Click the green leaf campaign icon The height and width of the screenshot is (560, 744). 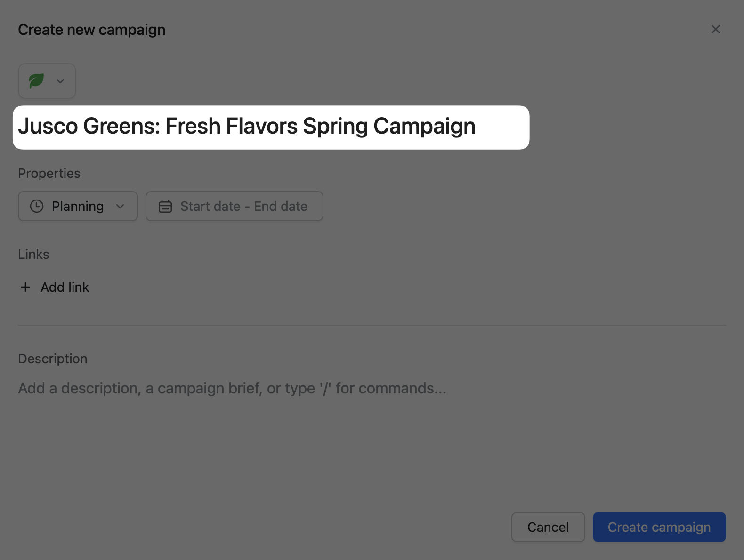[x=36, y=81]
